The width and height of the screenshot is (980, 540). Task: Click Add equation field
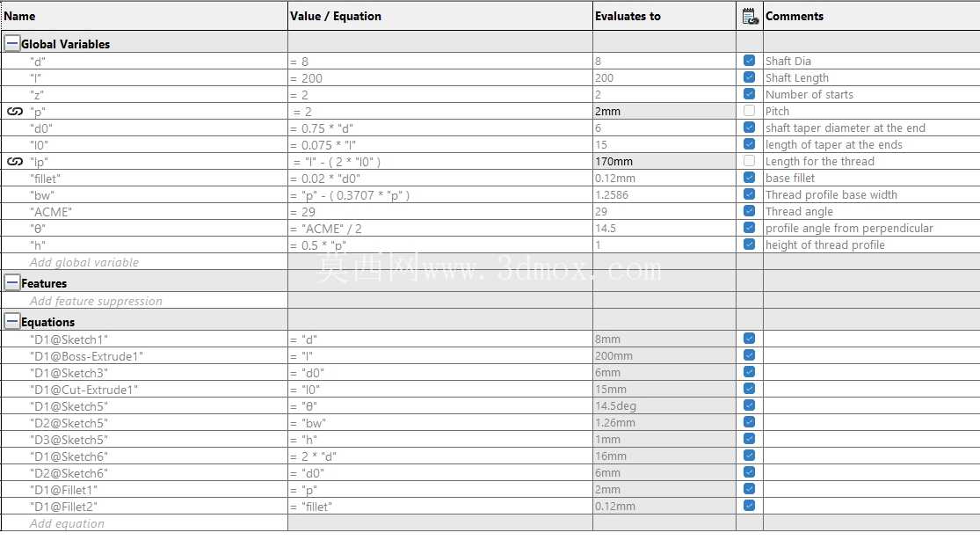[67, 524]
